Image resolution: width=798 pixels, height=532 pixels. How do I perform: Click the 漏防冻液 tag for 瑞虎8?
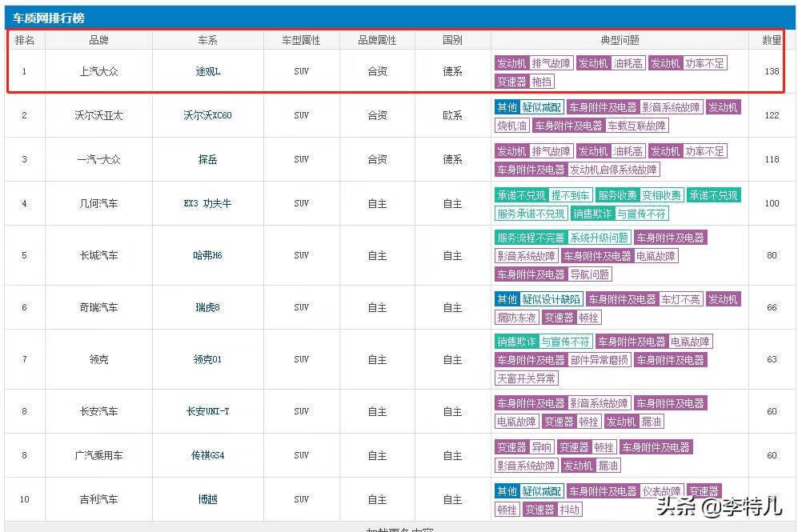coord(516,318)
